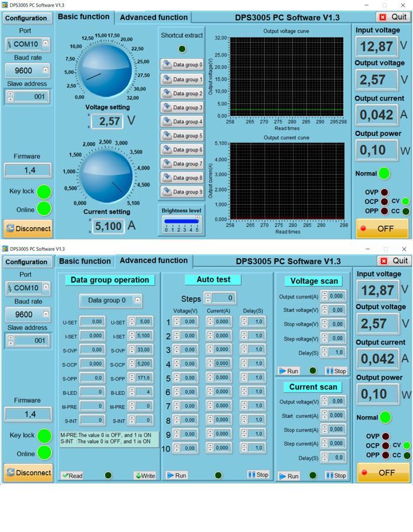413x532 pixels.
Task: Load Data group 4 shortcut button
Action: [182, 121]
